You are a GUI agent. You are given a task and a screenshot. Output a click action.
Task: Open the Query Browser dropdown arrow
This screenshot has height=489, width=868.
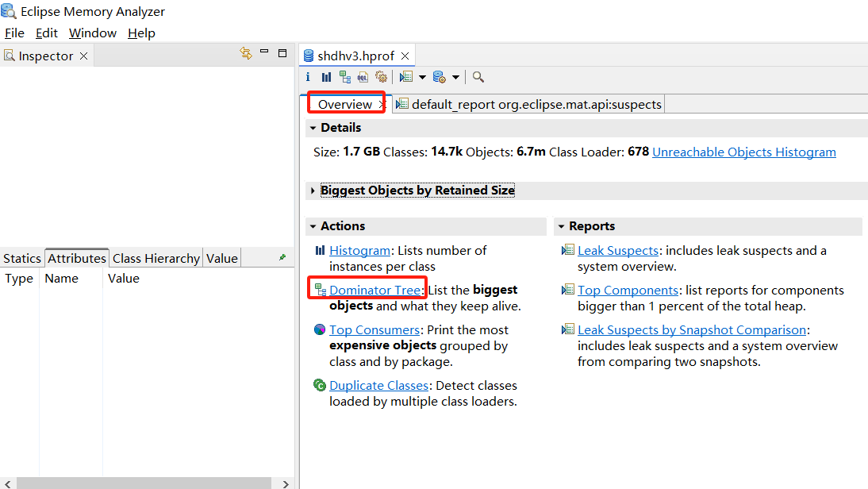pos(455,77)
